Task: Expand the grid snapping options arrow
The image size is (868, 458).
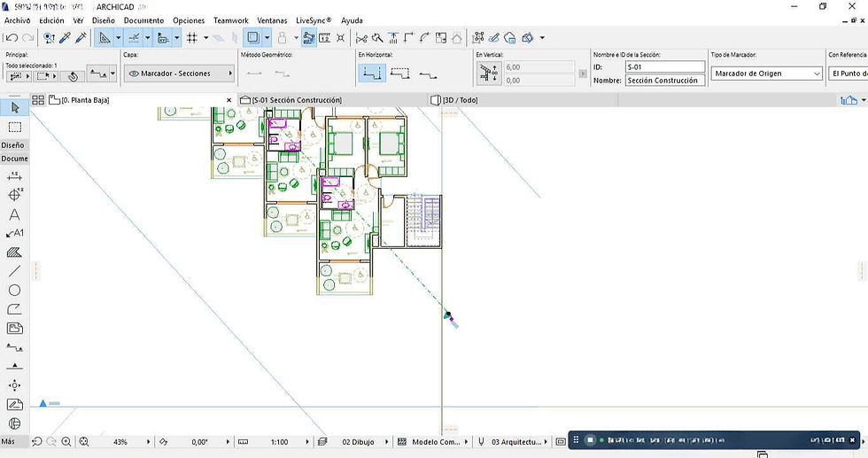Action: (x=205, y=38)
